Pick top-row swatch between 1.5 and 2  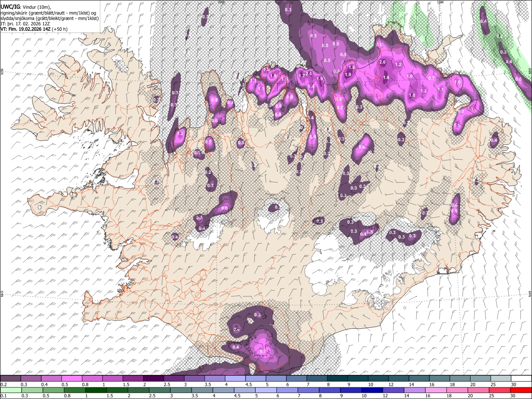[133, 379]
